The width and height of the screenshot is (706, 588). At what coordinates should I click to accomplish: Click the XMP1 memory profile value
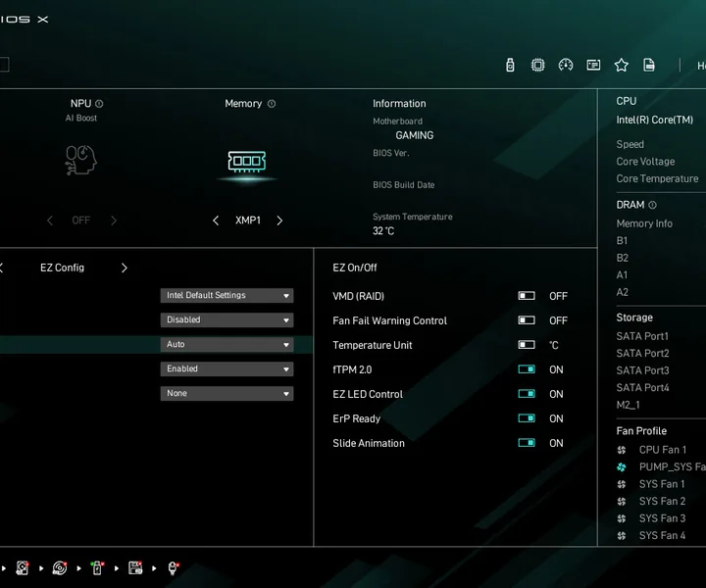[x=248, y=220]
